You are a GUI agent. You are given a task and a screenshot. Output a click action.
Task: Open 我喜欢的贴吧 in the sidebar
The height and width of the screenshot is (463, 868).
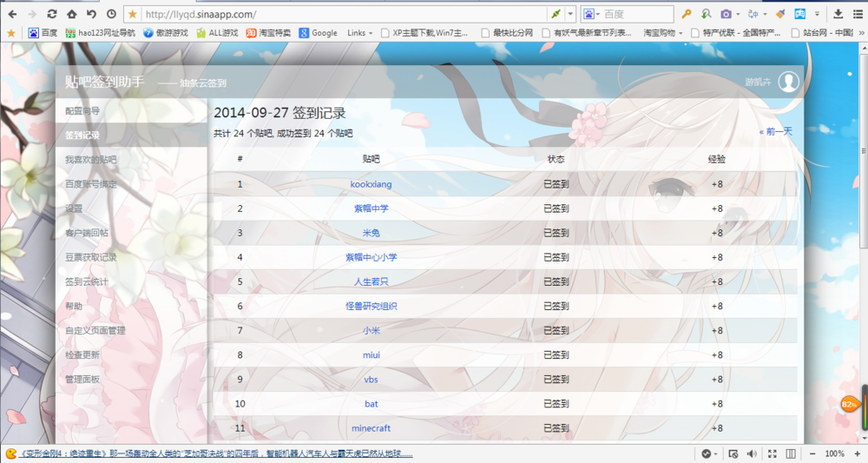tap(131, 160)
